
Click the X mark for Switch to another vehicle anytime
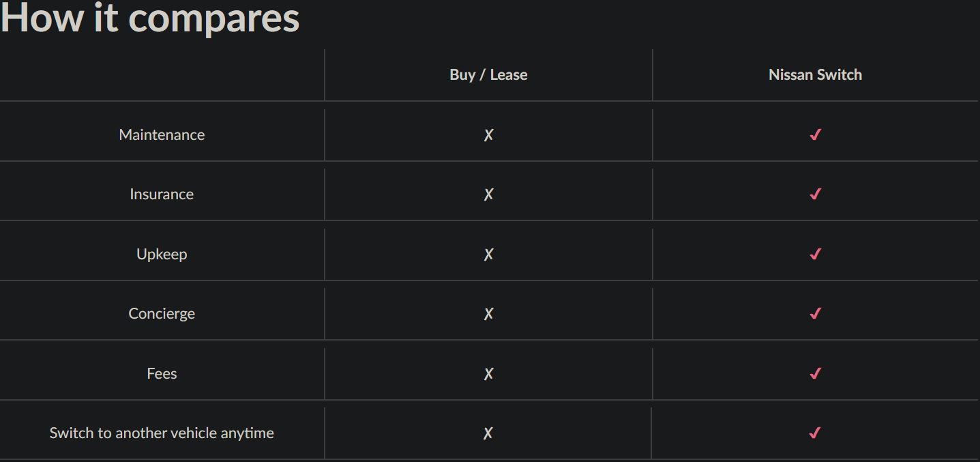click(488, 433)
